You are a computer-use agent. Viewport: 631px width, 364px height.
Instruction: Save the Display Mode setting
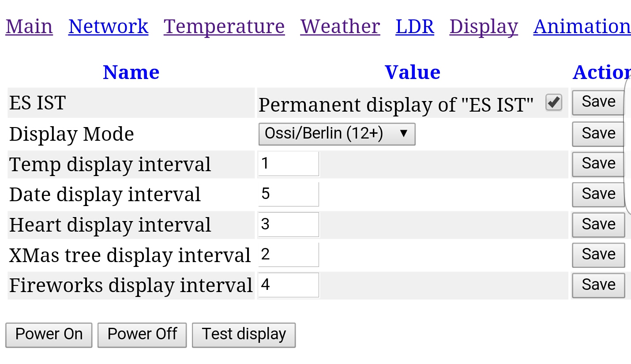click(x=598, y=134)
